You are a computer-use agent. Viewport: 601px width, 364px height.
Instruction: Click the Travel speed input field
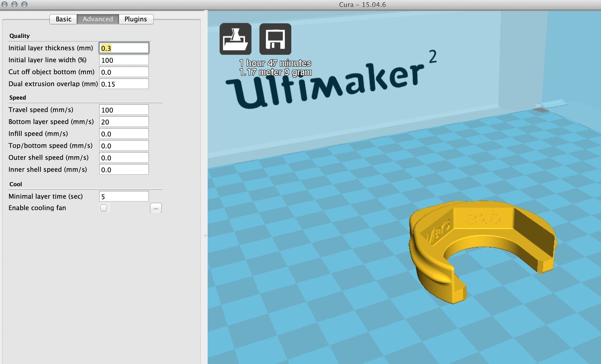click(124, 110)
